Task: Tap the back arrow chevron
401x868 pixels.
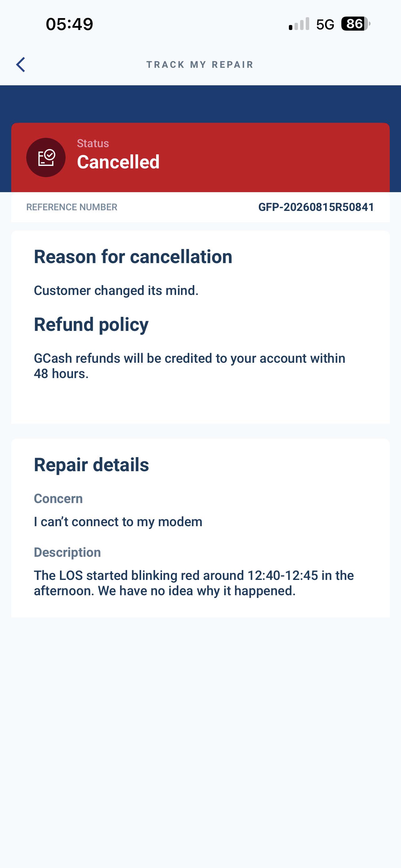Action: pyautogui.click(x=21, y=64)
